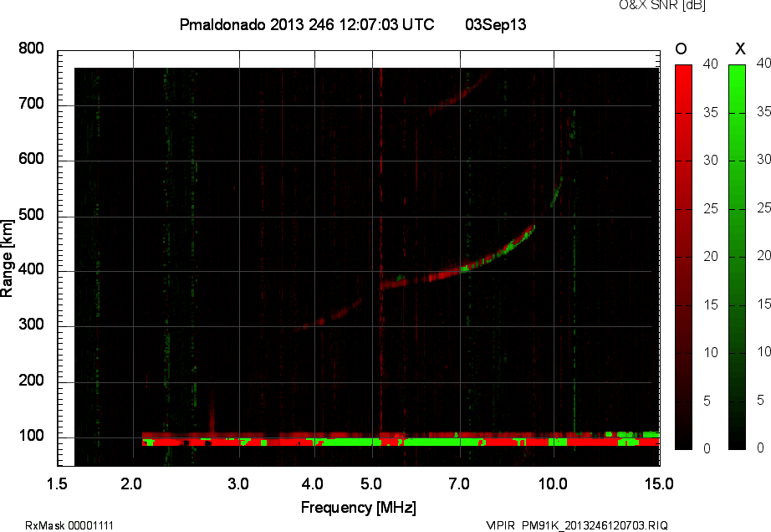The width and height of the screenshot is (771, 532).
Task: Click the 25 dB label on O colorbar
Action: pyautogui.click(x=711, y=209)
